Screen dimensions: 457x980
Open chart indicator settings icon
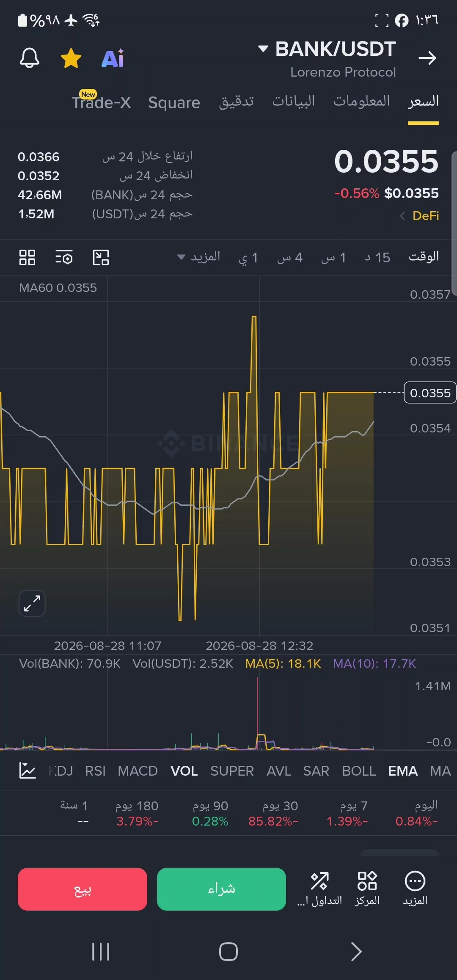point(64,257)
